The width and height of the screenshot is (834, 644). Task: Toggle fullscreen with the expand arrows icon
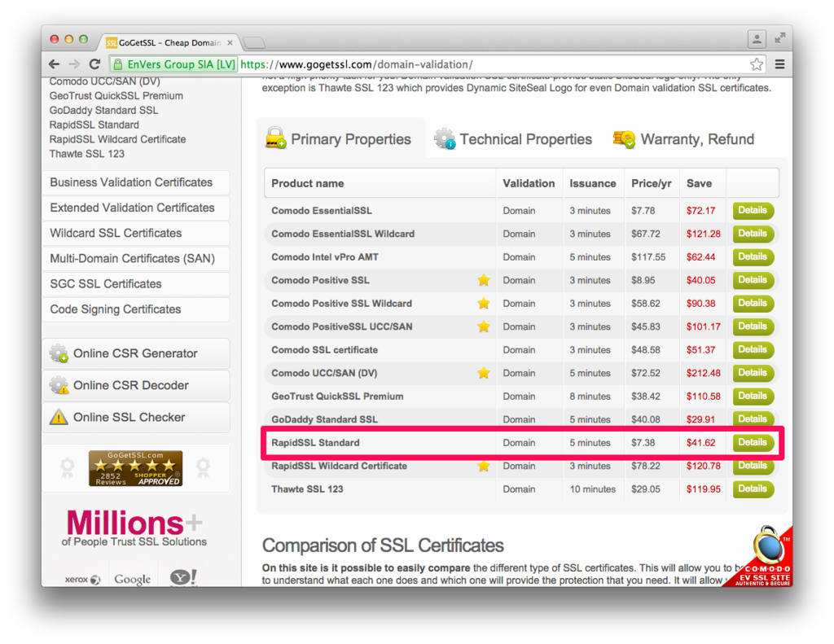(x=779, y=38)
